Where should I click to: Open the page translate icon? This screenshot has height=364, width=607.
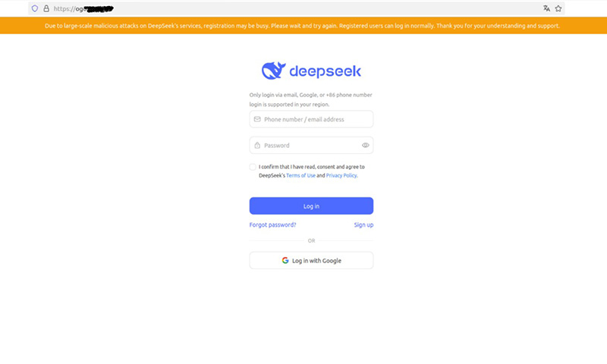tap(546, 8)
